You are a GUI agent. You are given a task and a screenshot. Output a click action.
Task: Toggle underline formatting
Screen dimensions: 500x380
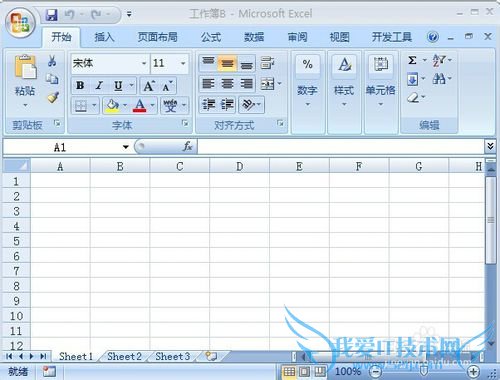pyautogui.click(x=118, y=86)
